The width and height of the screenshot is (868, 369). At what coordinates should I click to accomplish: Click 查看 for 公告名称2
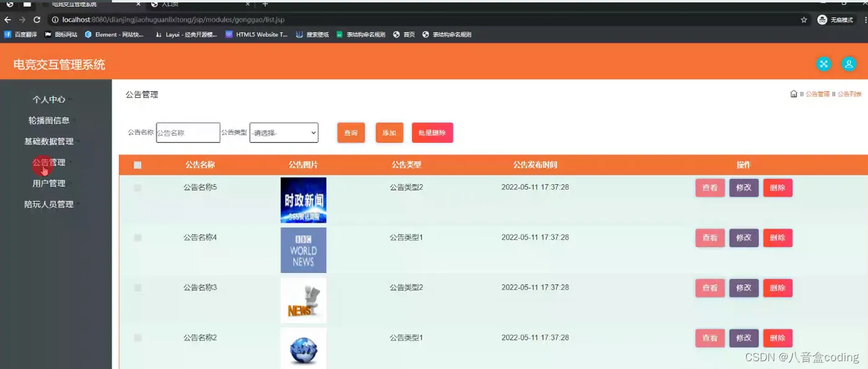[710, 339]
